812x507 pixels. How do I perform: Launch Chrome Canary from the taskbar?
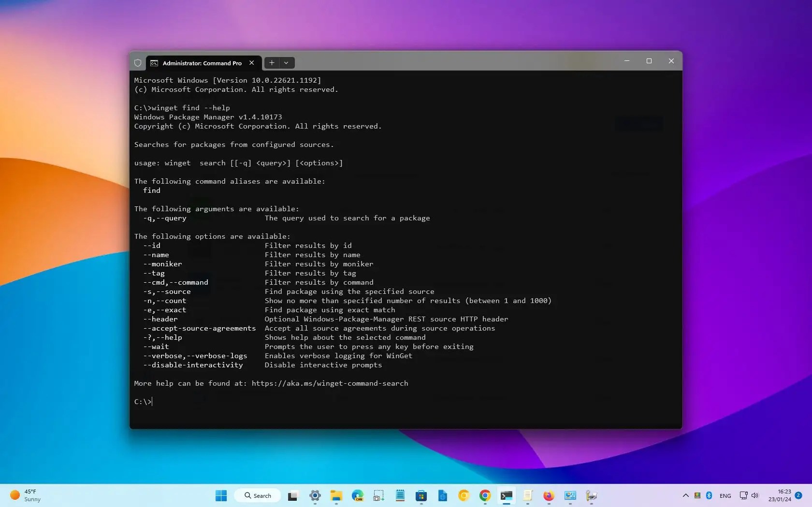coord(464,495)
